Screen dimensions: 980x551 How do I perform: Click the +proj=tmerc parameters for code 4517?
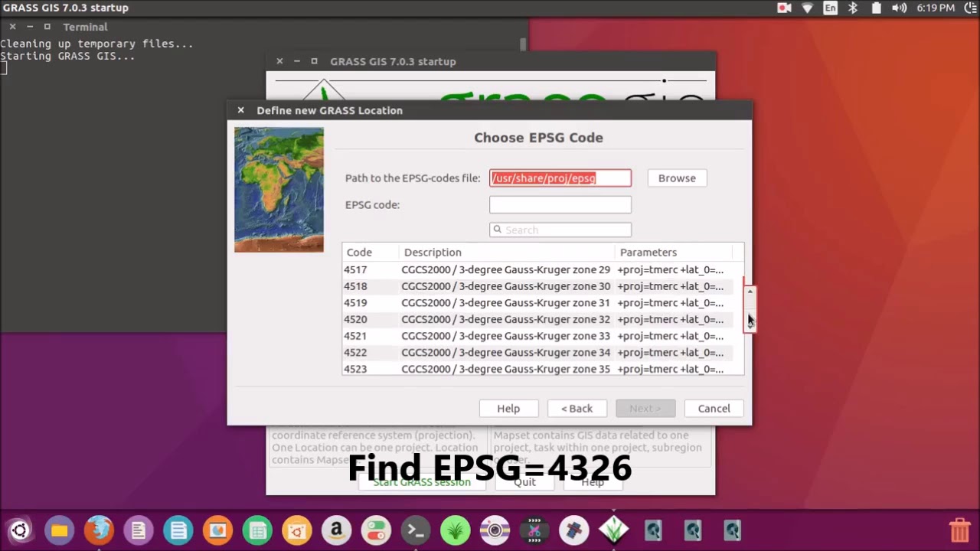point(670,270)
